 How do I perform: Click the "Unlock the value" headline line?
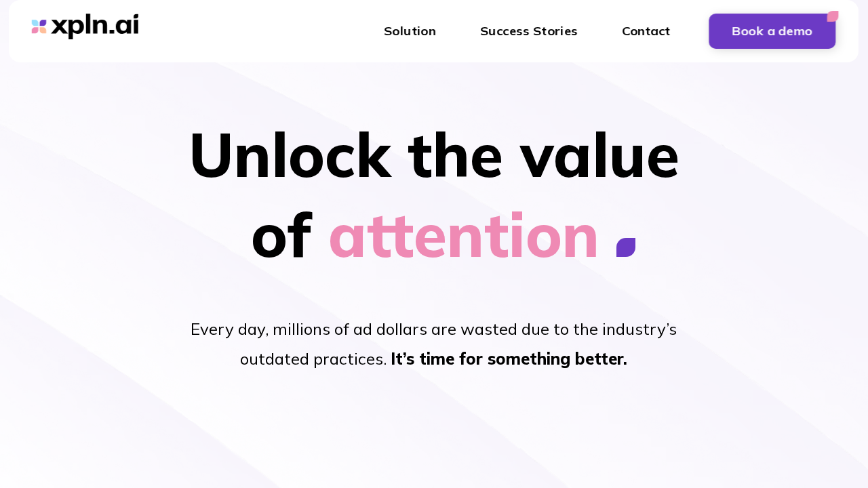434,156
